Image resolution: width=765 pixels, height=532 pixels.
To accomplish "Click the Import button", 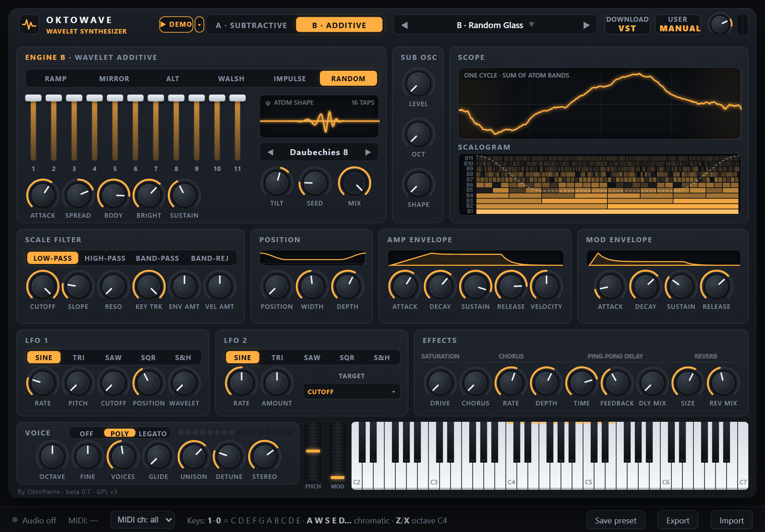I will click(731, 520).
